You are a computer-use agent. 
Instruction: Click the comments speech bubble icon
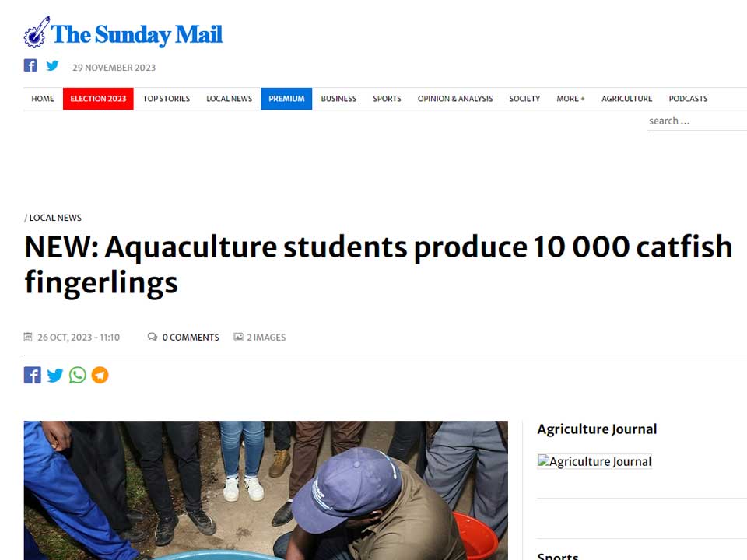coord(152,337)
